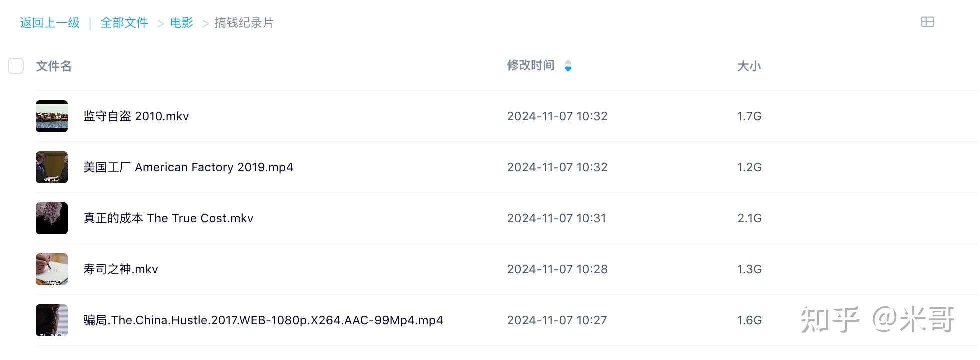Select file 监守自盗 2010.mkv by name
The height and width of the screenshot is (360, 980).
pyautogui.click(x=136, y=116)
